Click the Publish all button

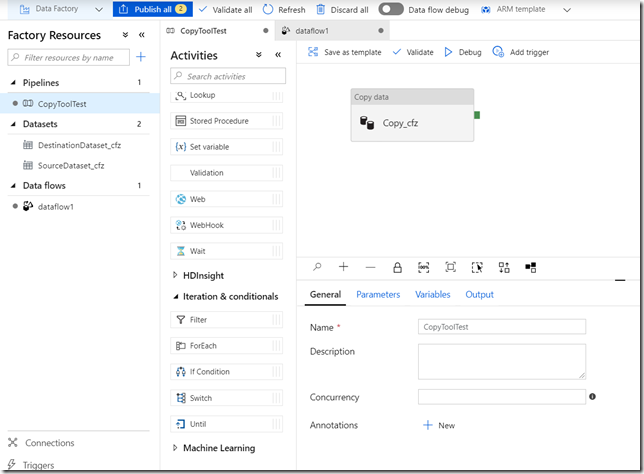point(152,9)
